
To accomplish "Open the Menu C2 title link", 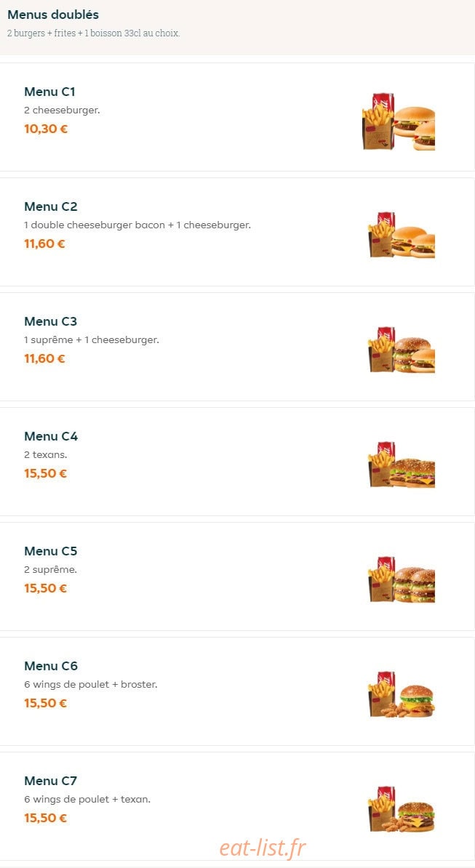I will click(50, 206).
